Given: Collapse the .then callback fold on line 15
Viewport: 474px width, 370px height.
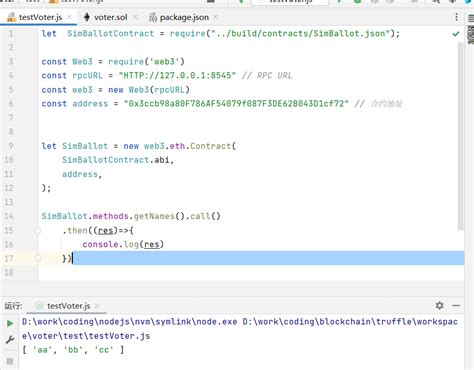Looking at the screenshot, I should click(x=38, y=230).
